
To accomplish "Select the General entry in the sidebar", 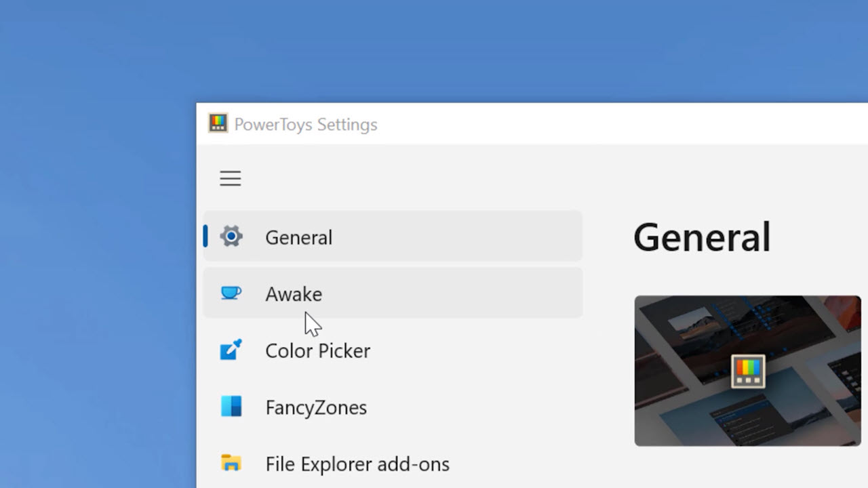I will coord(298,237).
